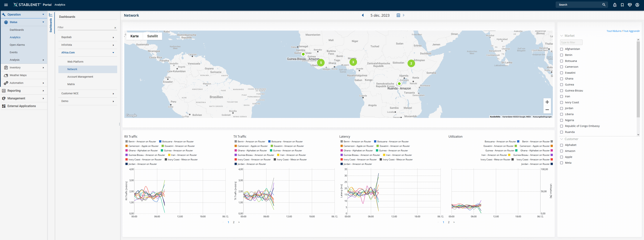This screenshot has width=644, height=240.
Task: Toggle Benin - Amazon on Router RX legend swatch
Action: [127, 142]
